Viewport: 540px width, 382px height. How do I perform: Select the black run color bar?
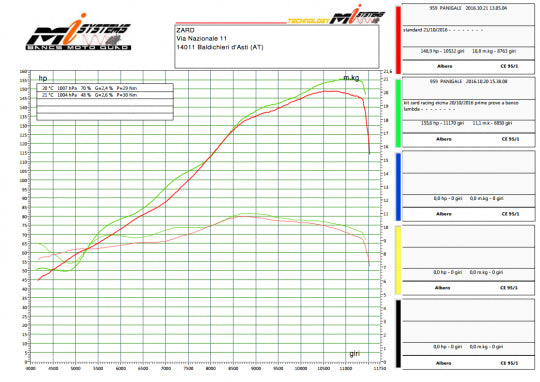pos(398,334)
